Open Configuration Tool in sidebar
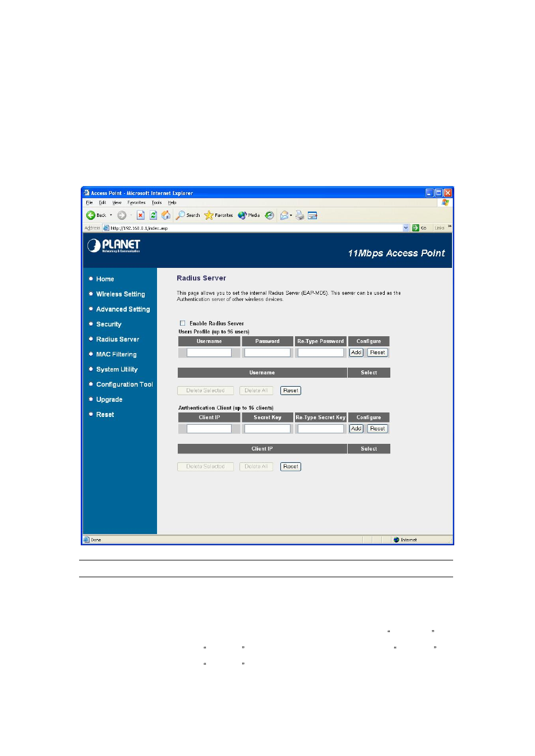Viewport: 535px width, 756px height. (x=124, y=384)
